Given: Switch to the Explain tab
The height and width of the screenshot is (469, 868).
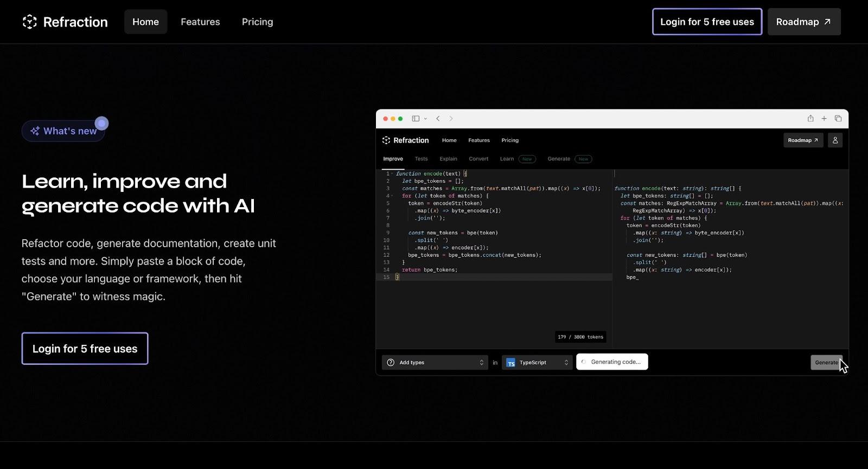Looking at the screenshot, I should click(448, 159).
